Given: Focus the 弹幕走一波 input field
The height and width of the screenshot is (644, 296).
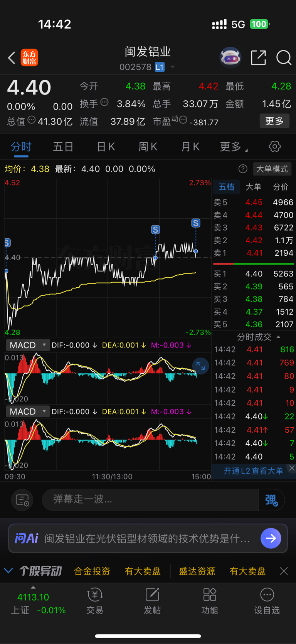Looking at the screenshot, I should tap(150, 500).
